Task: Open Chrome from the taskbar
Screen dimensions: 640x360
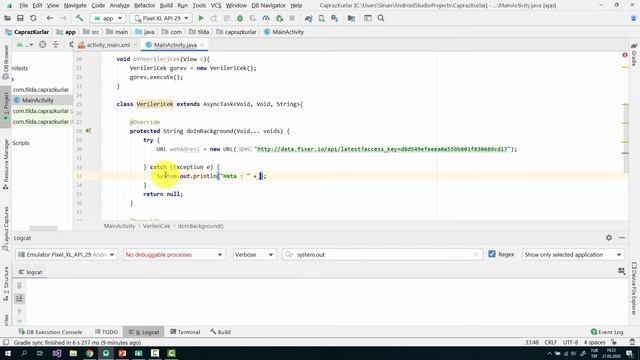Action: [x=89, y=353]
